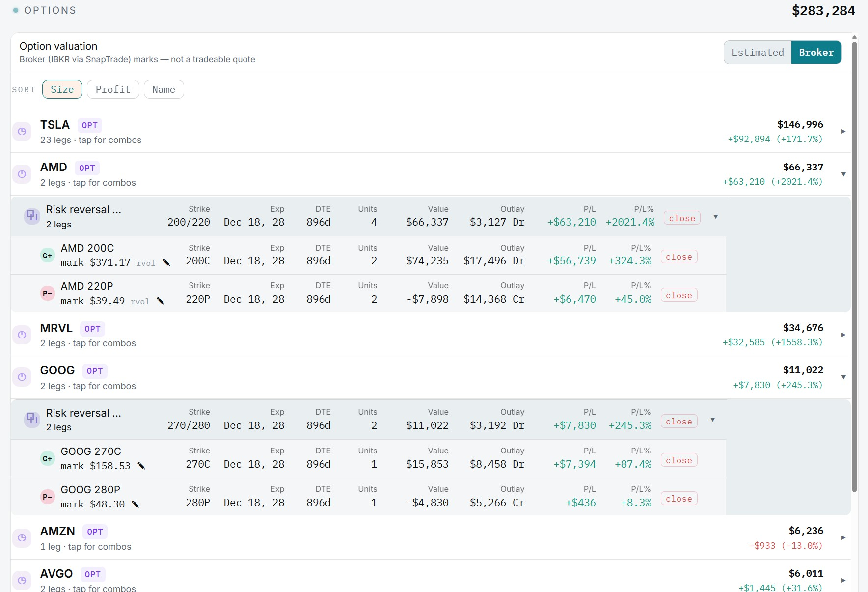Expand the AMZN options row

(x=843, y=538)
